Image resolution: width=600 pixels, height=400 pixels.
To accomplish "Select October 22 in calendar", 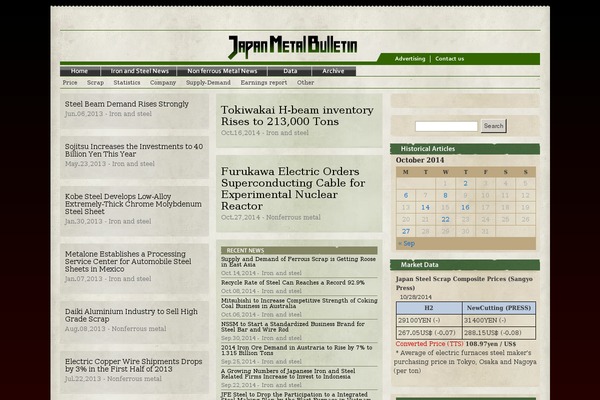I will pyautogui.click(x=445, y=219).
